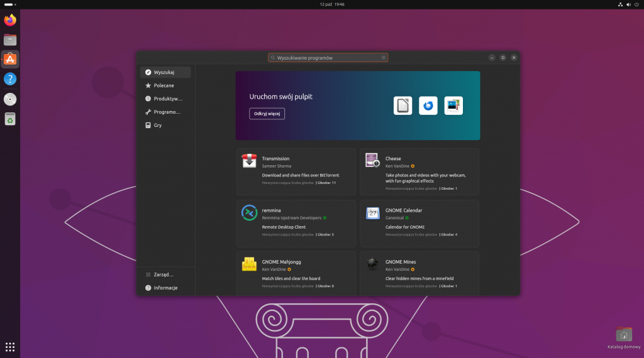Click the Uruchom swój pulpit banner heading
644x358 pixels.
click(281, 97)
